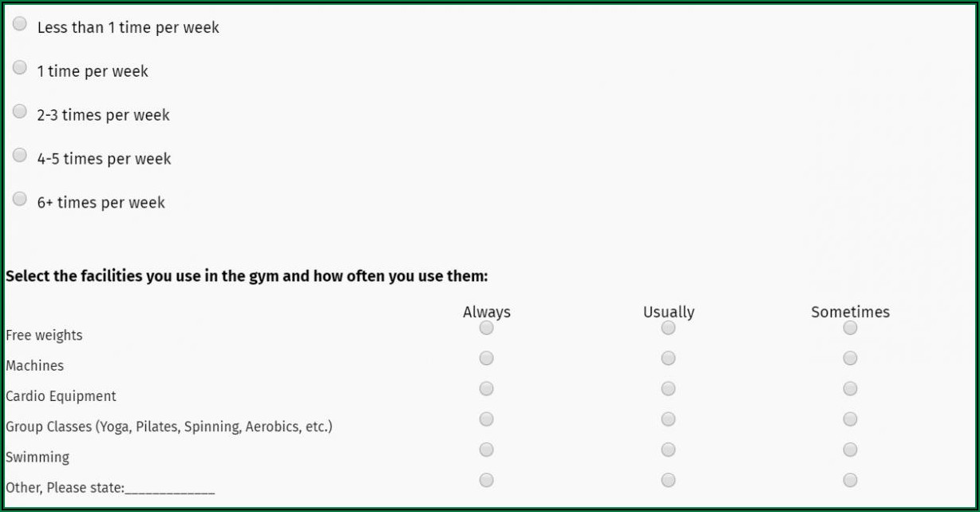Viewport: 980px width, 512px height.
Task: Select Usually for the Other row
Action: tap(669, 480)
